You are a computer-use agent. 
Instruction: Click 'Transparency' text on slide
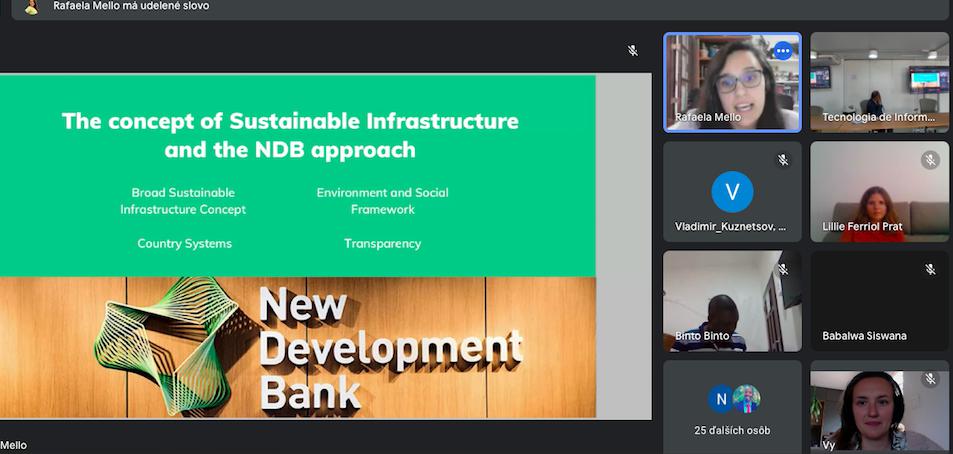point(382,244)
